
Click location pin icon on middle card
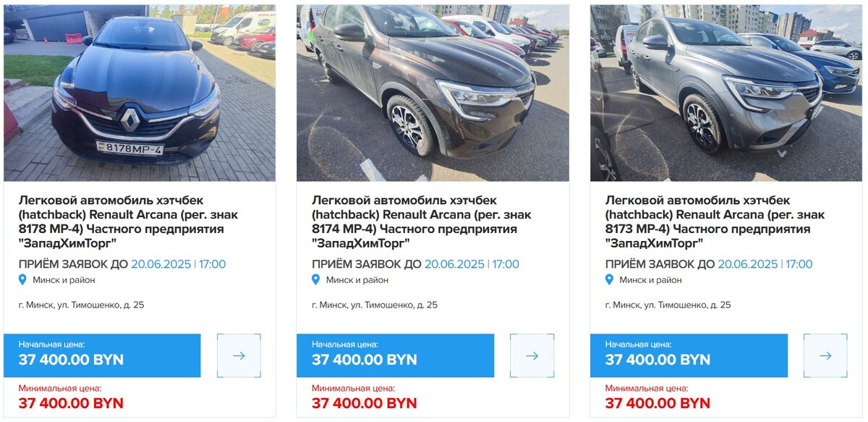(316, 280)
